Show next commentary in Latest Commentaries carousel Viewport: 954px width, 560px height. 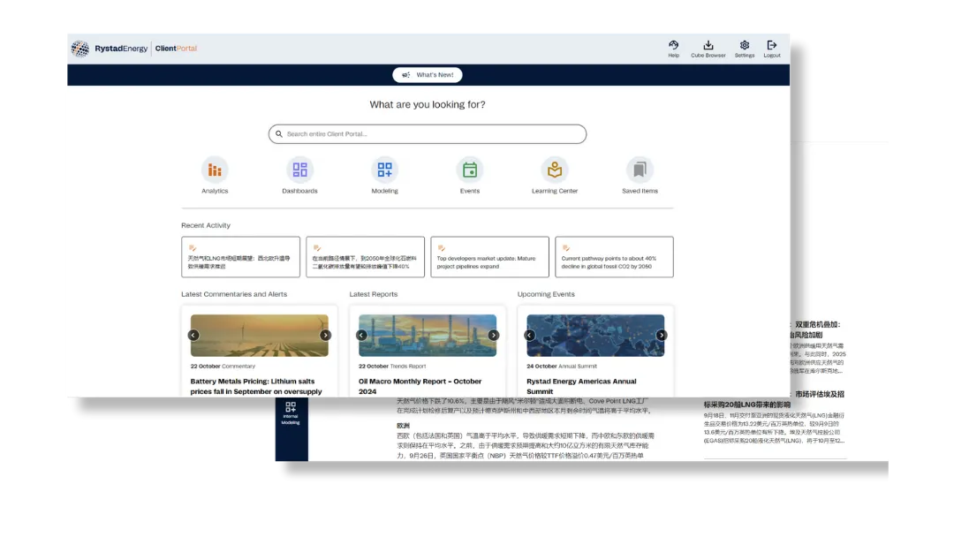click(x=325, y=336)
